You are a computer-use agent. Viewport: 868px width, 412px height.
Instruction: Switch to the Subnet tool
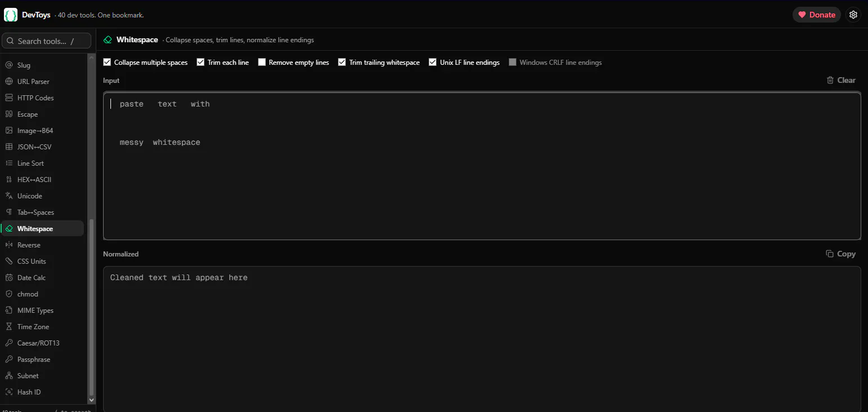[42, 376]
